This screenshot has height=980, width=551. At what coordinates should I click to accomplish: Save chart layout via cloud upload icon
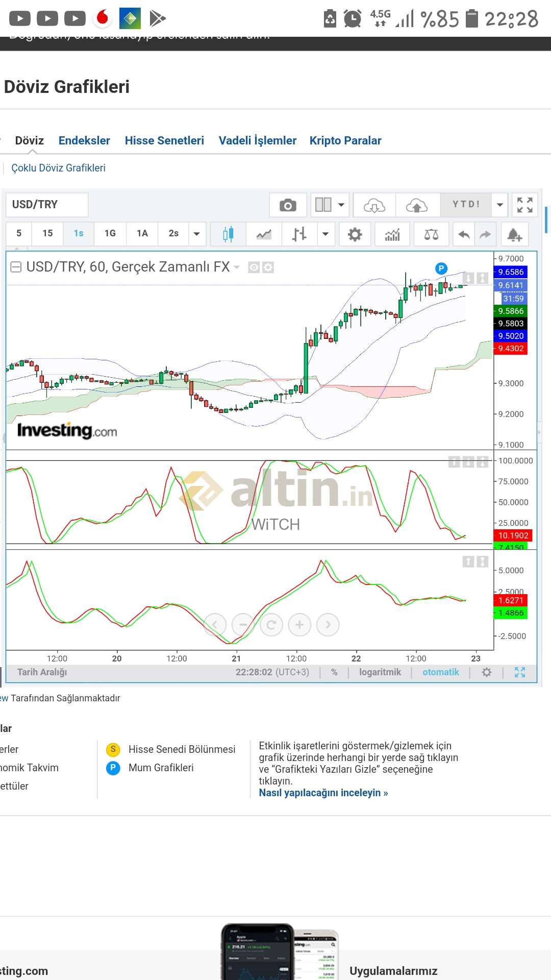(x=417, y=205)
